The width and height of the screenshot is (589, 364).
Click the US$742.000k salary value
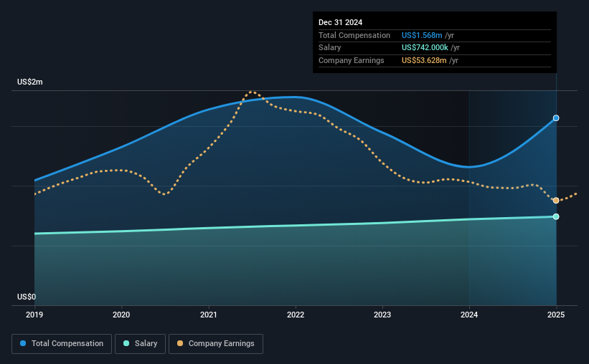425,48
